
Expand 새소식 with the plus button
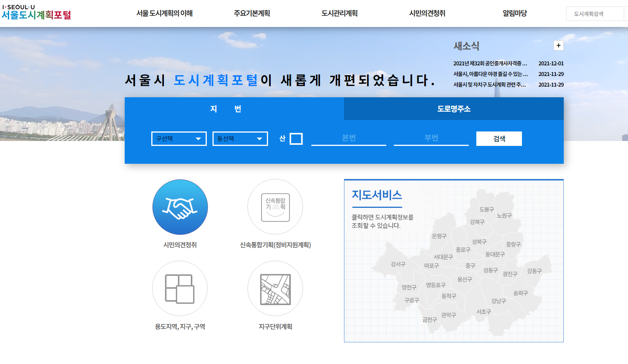coord(558,46)
